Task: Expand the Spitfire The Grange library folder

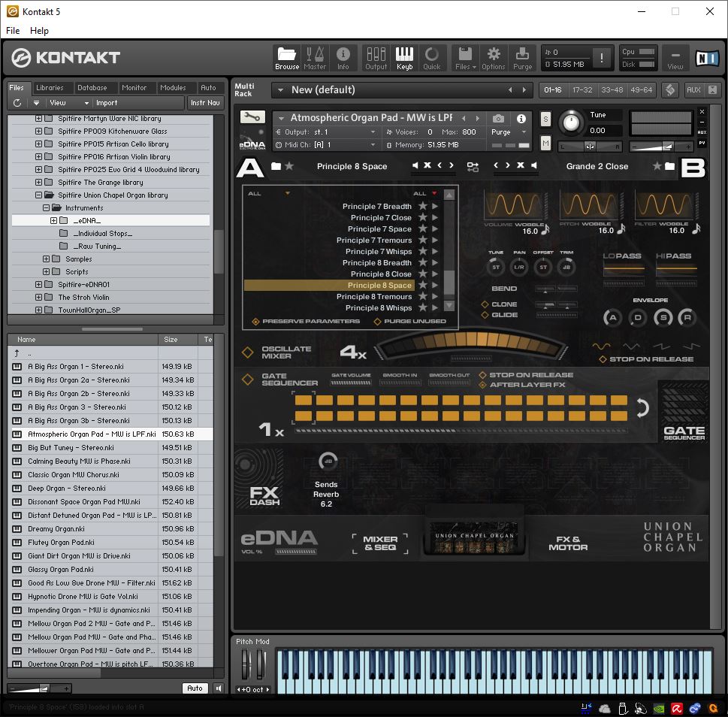Action: point(38,183)
